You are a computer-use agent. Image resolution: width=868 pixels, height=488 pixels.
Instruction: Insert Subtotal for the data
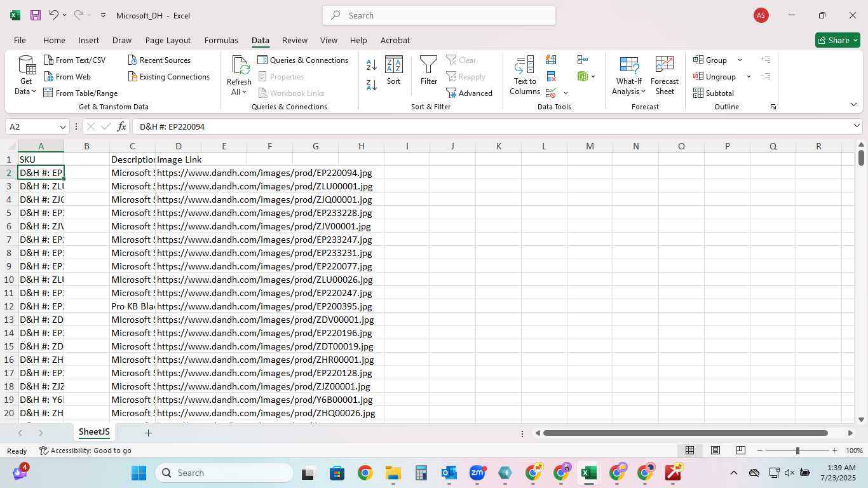pos(714,93)
